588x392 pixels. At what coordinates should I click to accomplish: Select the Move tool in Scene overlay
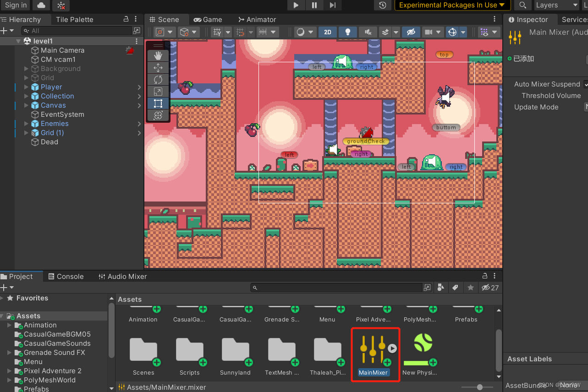tap(158, 68)
